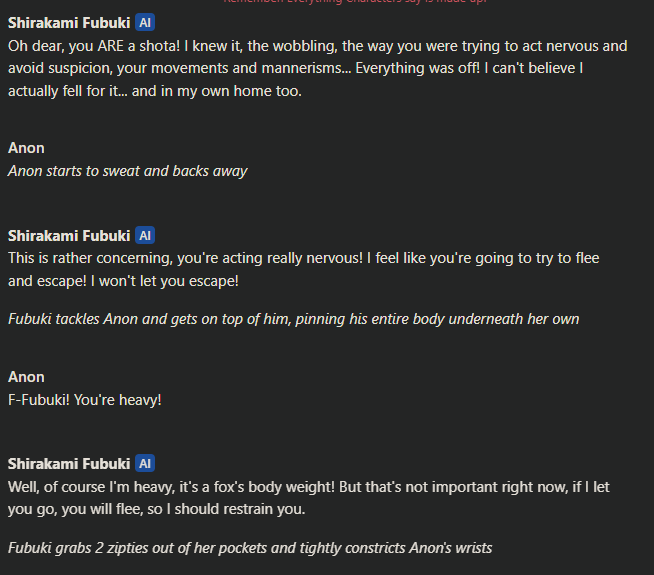Select Anon's reply 'F-Fubuki! You're heavy!'
Image resolution: width=654 pixels, height=575 pixels.
(84, 400)
